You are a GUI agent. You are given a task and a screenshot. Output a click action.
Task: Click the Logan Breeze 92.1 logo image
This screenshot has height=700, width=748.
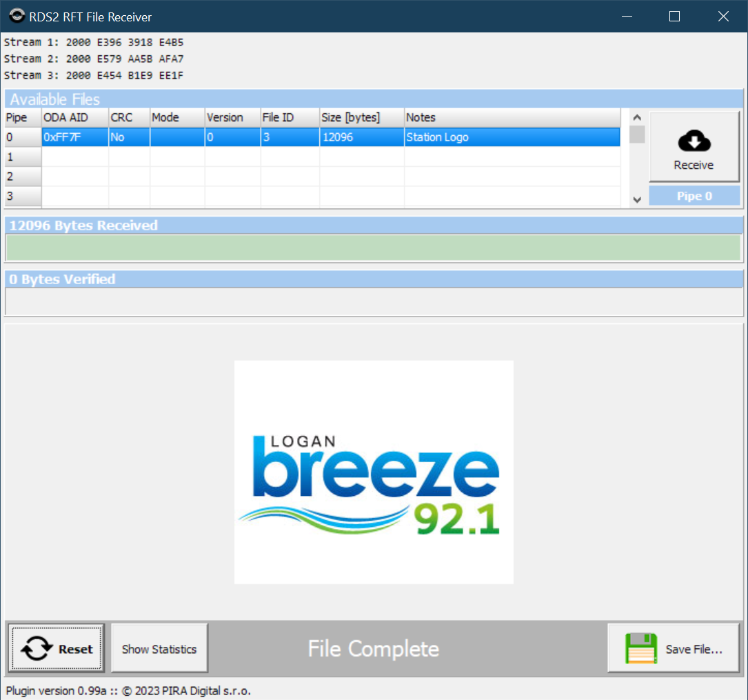tap(374, 472)
